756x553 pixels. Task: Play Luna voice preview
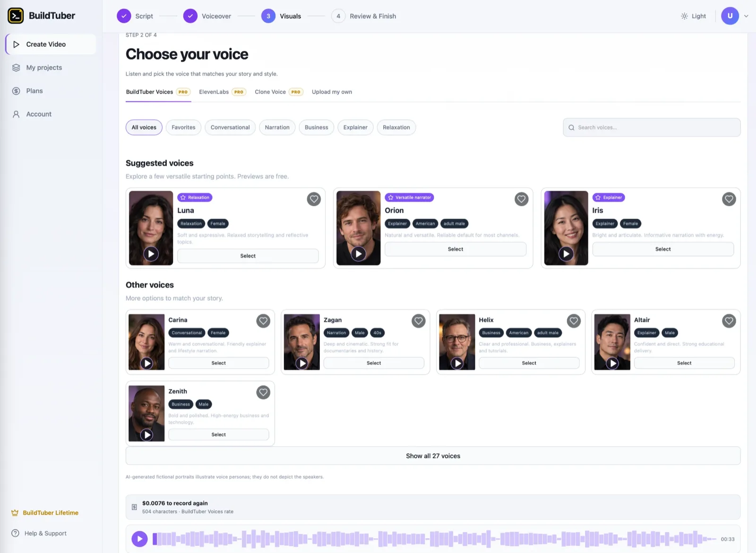[151, 254]
